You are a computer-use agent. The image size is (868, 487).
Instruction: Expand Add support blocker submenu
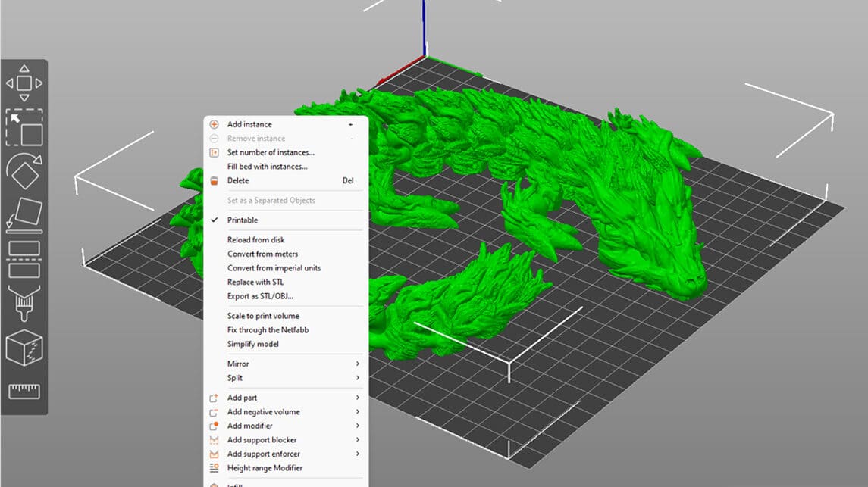tap(286, 440)
